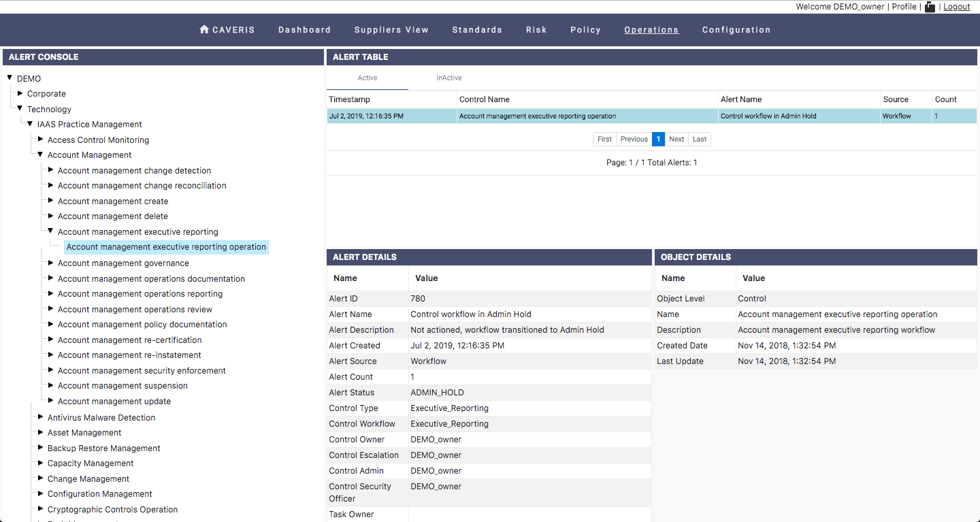Viewport: 980px width, 522px height.
Task: Select Account management operations documentation item
Action: click(151, 279)
